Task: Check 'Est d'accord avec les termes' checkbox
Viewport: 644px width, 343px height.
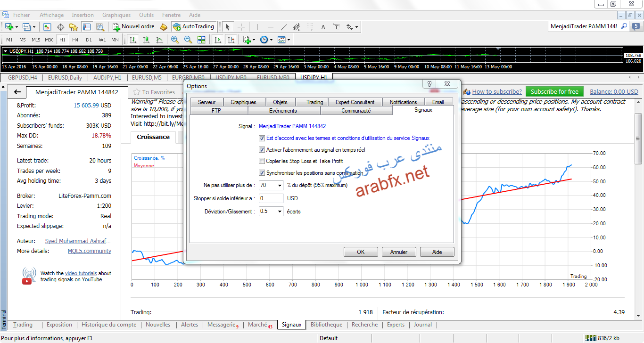Action: coord(262,139)
